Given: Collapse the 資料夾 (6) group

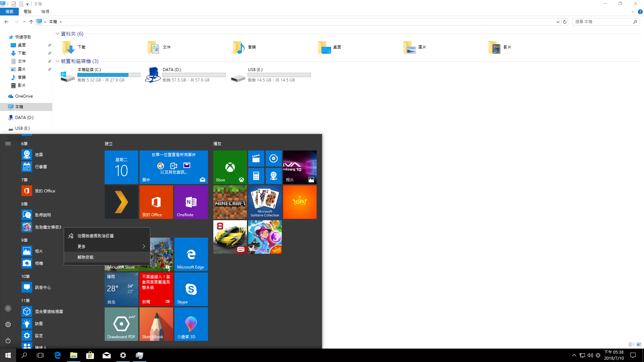Looking at the screenshot, I should [x=57, y=34].
